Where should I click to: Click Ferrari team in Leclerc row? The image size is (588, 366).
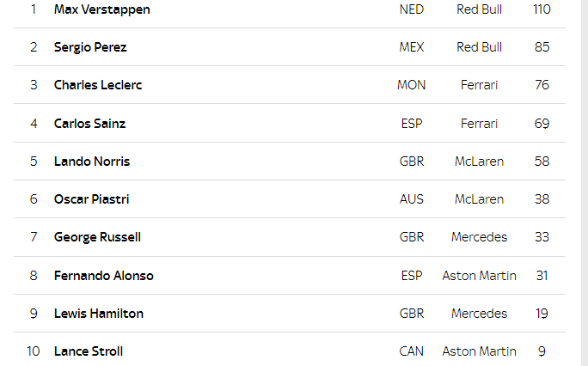[479, 85]
